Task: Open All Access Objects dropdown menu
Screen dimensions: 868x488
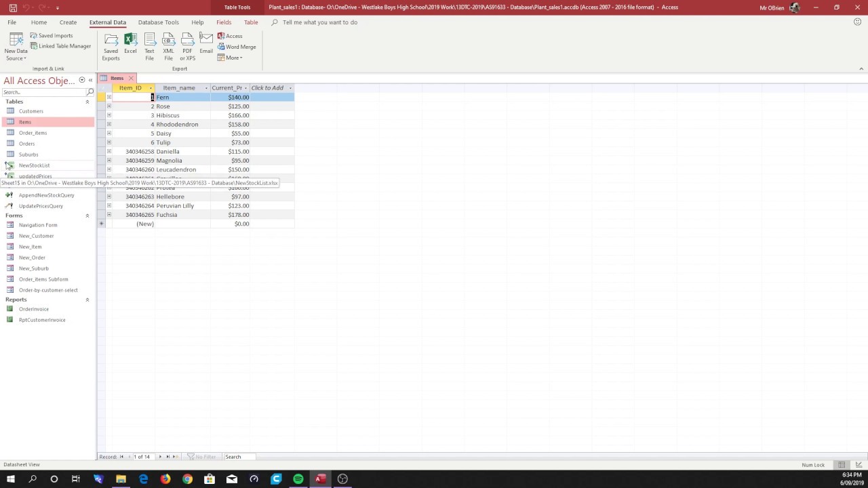Action: click(x=82, y=80)
